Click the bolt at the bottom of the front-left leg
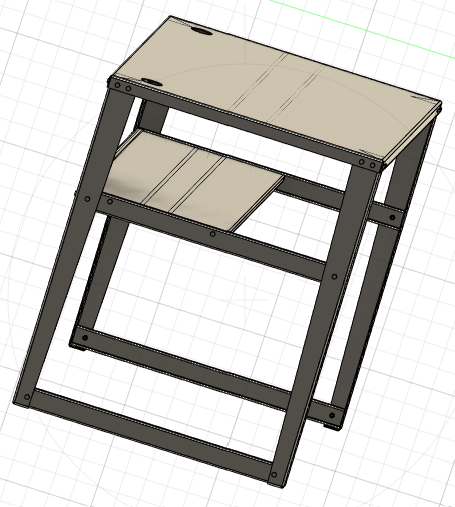Viewport: 455px width, 507px height. [x=27, y=397]
